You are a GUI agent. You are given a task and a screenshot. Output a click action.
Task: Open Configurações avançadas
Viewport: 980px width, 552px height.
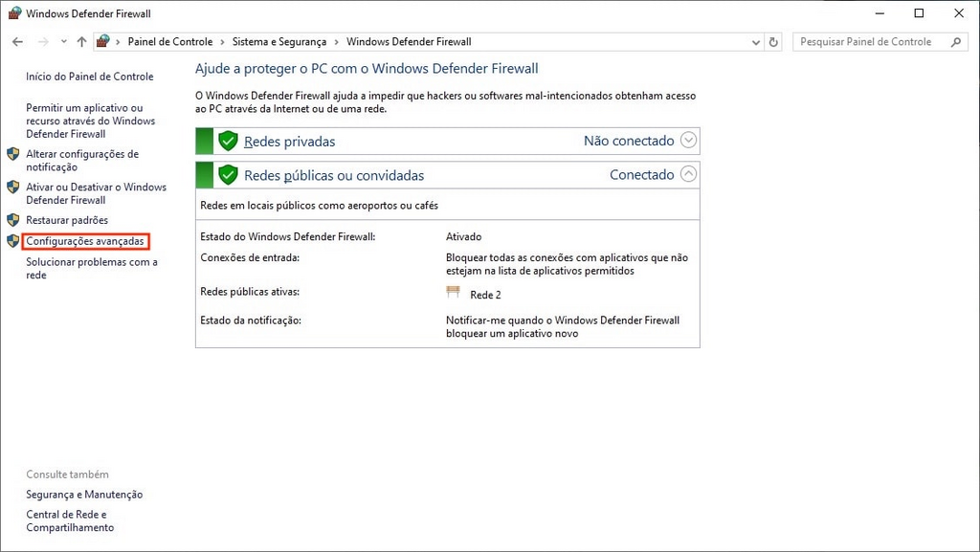pyautogui.click(x=86, y=241)
